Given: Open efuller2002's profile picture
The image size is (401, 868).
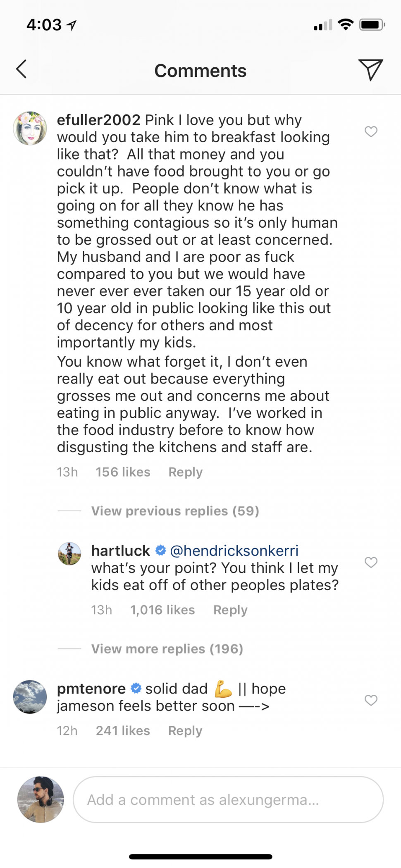Looking at the screenshot, I should click(30, 128).
